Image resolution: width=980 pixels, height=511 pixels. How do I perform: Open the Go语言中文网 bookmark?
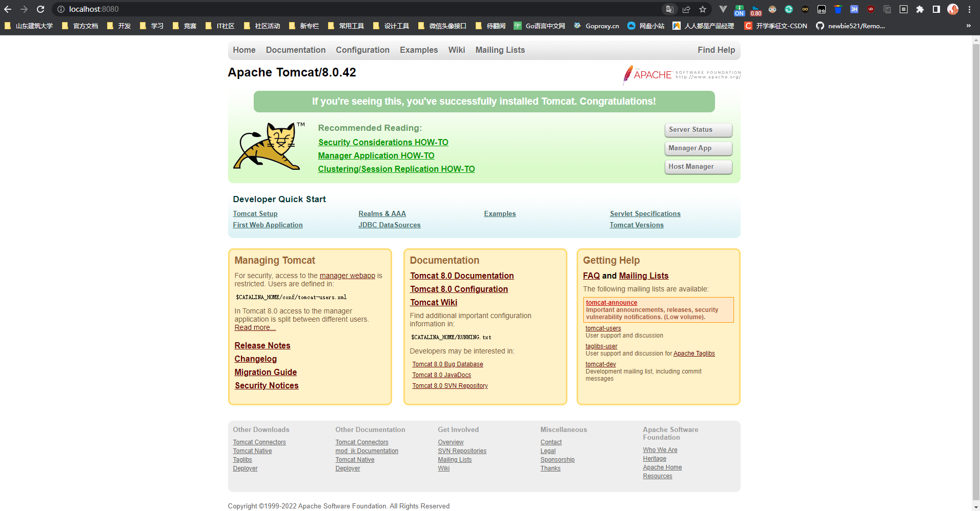pos(540,26)
